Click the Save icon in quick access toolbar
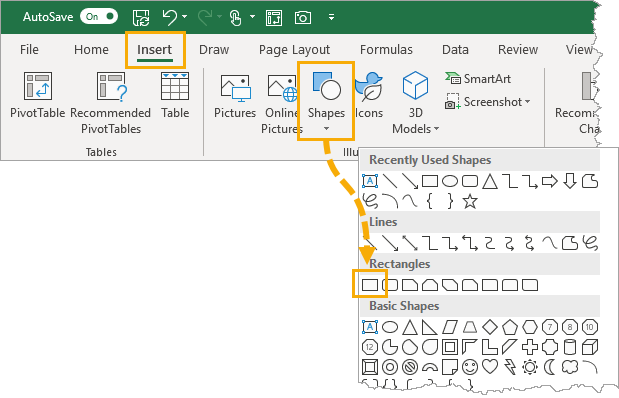619x398 pixels. click(x=141, y=17)
